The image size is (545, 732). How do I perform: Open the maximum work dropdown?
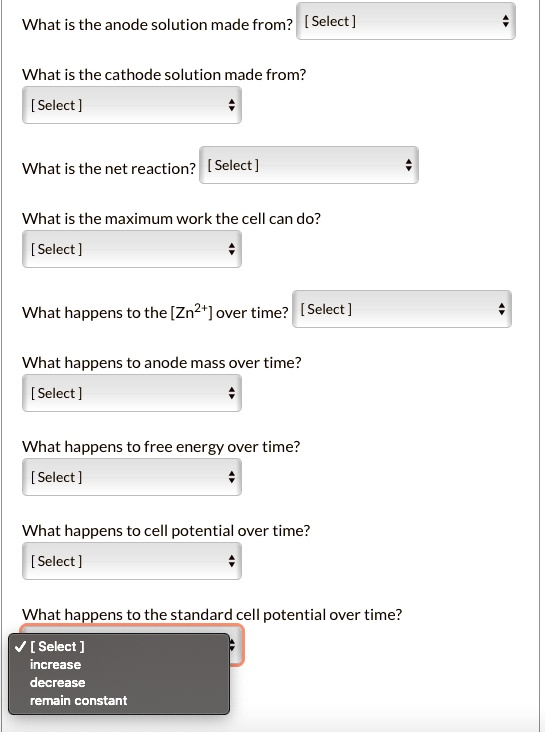tap(132, 249)
